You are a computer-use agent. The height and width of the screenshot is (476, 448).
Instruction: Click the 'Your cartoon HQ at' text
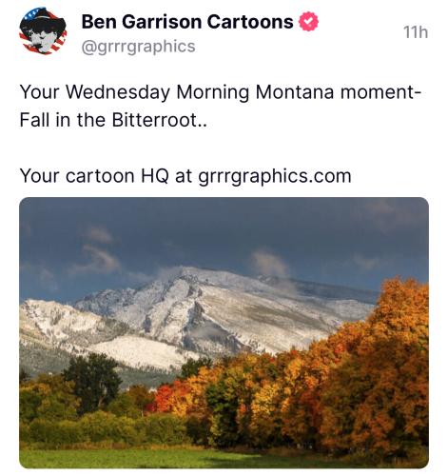(106, 176)
